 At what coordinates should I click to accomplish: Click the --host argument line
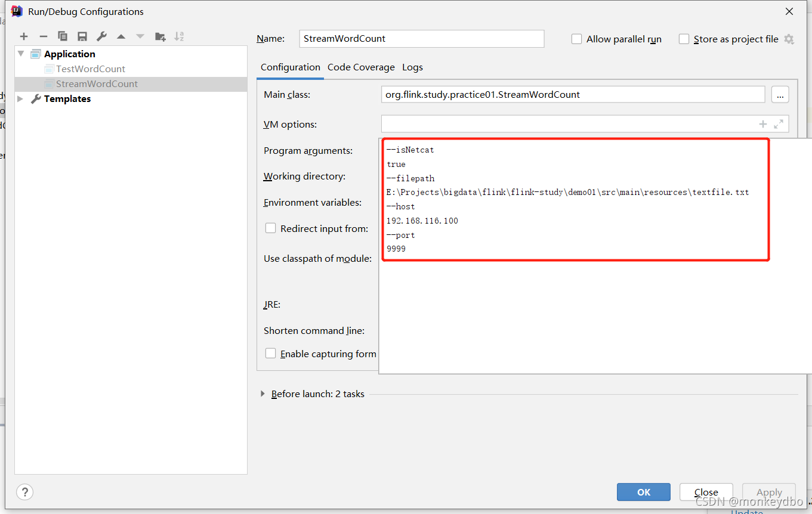pos(400,206)
